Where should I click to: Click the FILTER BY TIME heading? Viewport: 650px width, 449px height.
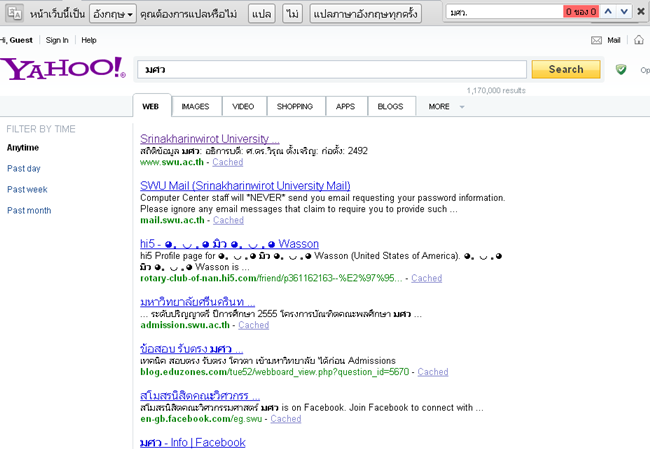41,129
